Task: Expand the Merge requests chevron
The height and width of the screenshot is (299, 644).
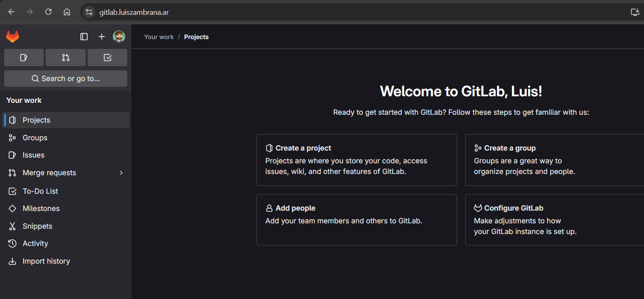Action: coord(121,173)
